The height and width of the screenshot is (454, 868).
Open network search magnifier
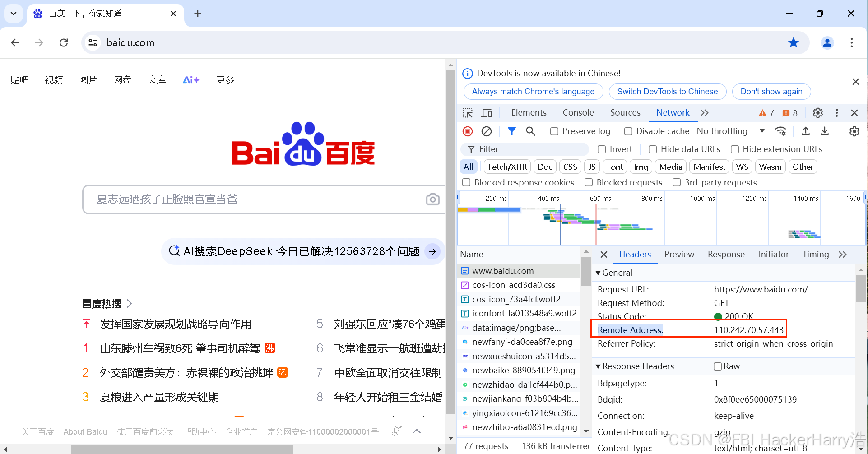point(530,131)
